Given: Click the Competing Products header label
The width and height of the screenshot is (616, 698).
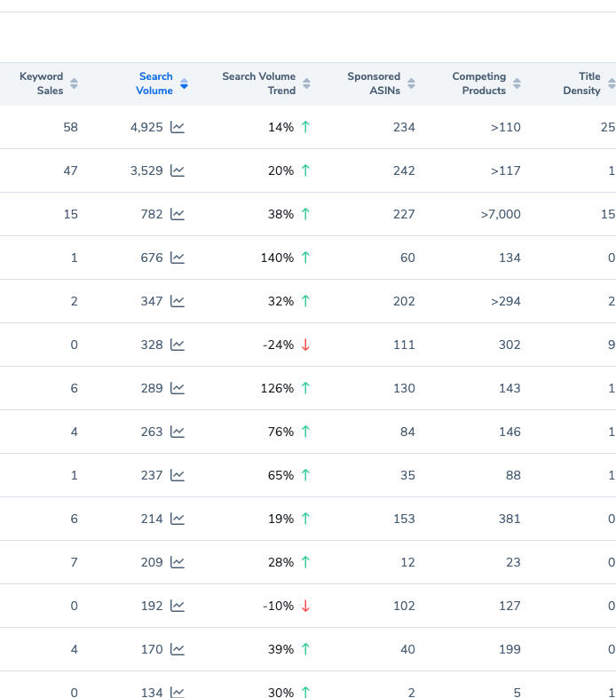Looking at the screenshot, I should point(478,83).
